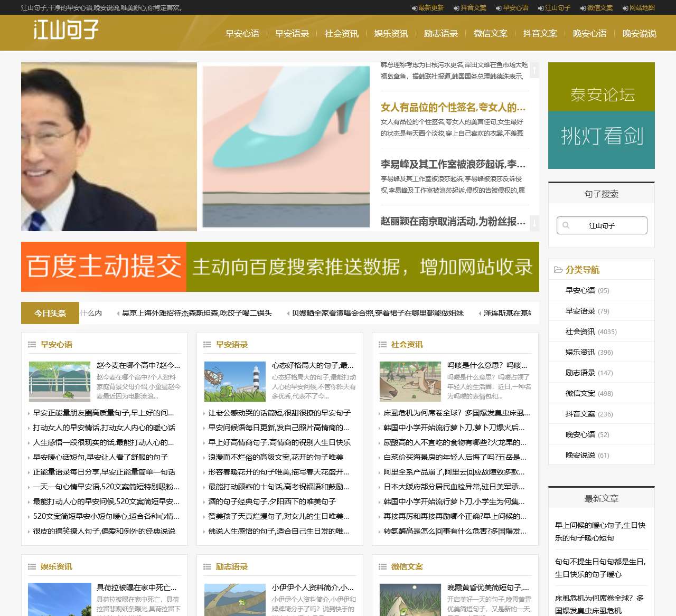Open 社会资讯 (4035) in category sidebar

(579, 331)
